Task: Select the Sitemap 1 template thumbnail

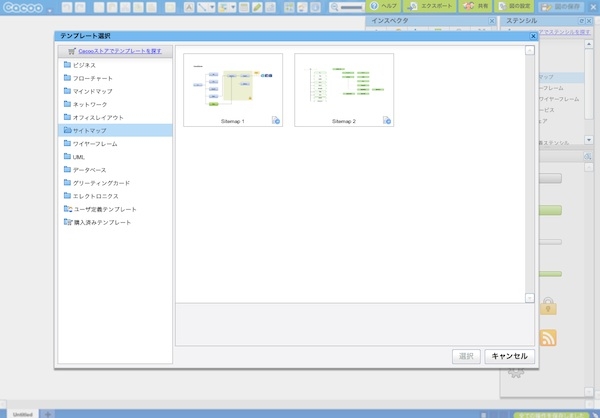Action: 233,90
